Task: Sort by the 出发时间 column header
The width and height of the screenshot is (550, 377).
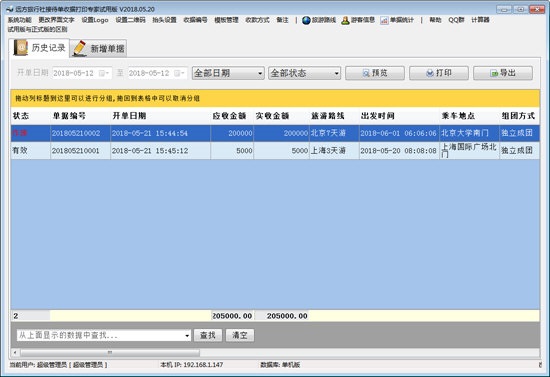Action: point(399,116)
